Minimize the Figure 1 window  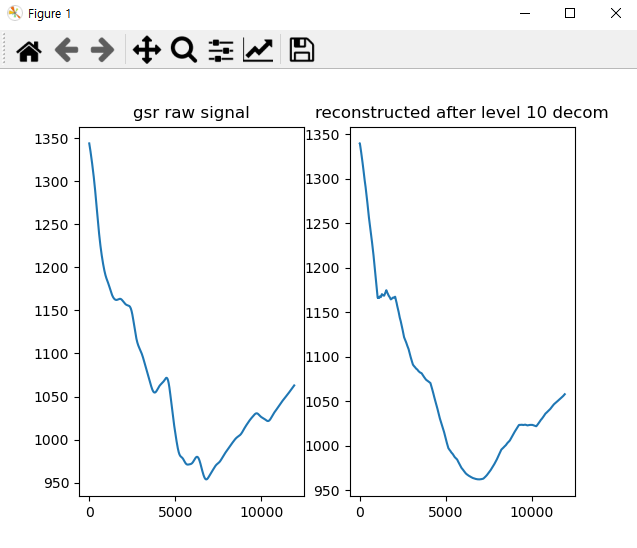pos(525,13)
